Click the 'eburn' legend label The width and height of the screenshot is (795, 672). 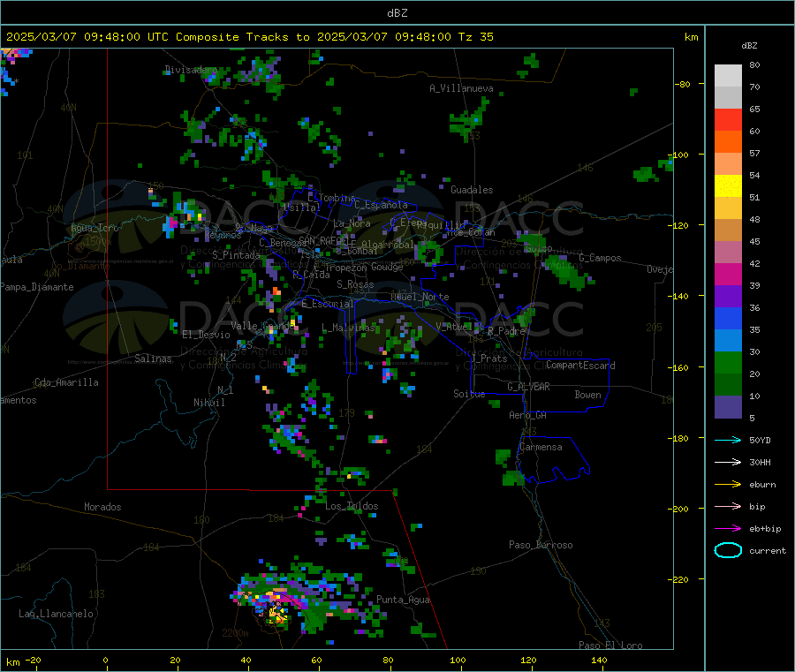point(763,485)
